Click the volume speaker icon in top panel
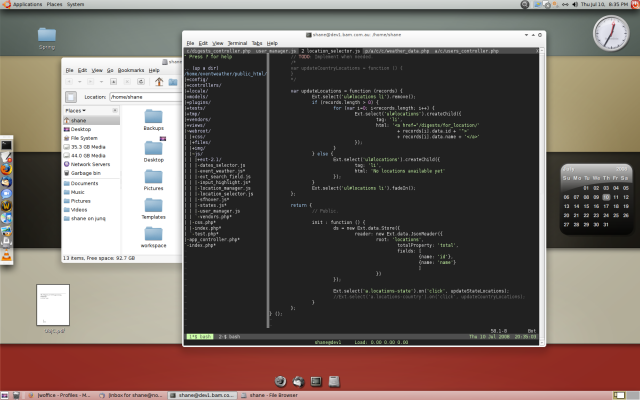 coord(575,4)
